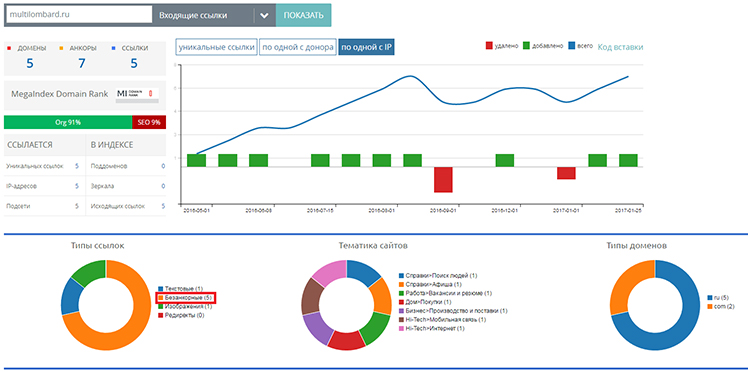748x372 pixels.
Task: Toggle the по одной с IP mode
Action: [x=366, y=47]
